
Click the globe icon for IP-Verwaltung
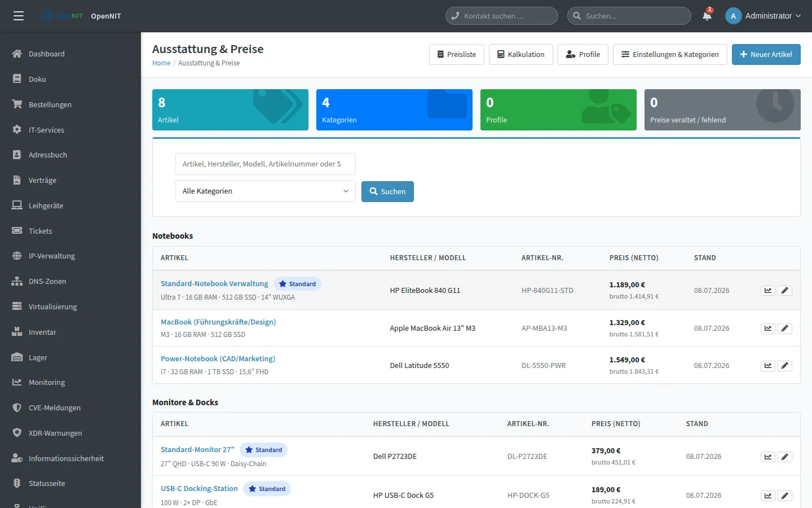pos(17,256)
